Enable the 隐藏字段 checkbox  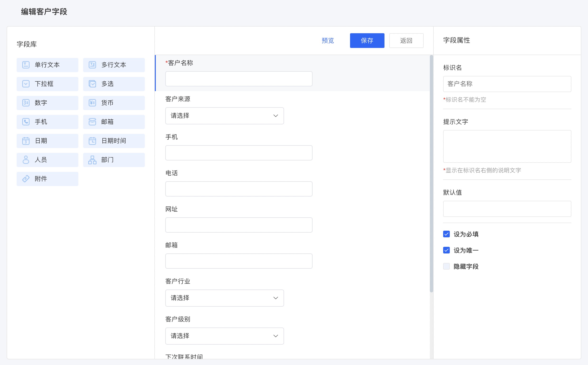(446, 266)
